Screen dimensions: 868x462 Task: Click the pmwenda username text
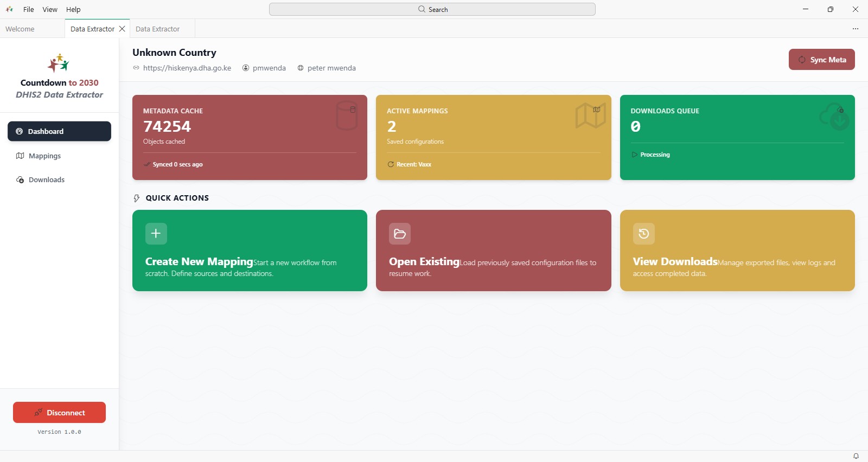click(x=269, y=68)
